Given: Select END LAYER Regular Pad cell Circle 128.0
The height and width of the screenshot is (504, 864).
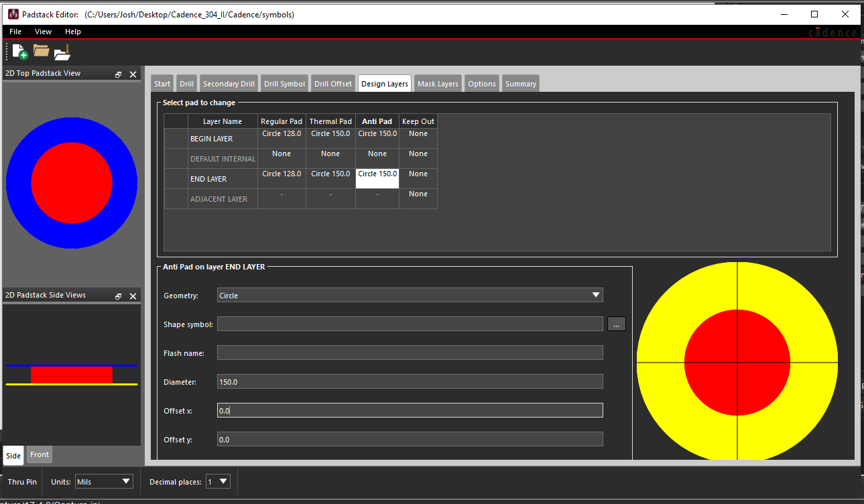Looking at the screenshot, I should [282, 179].
